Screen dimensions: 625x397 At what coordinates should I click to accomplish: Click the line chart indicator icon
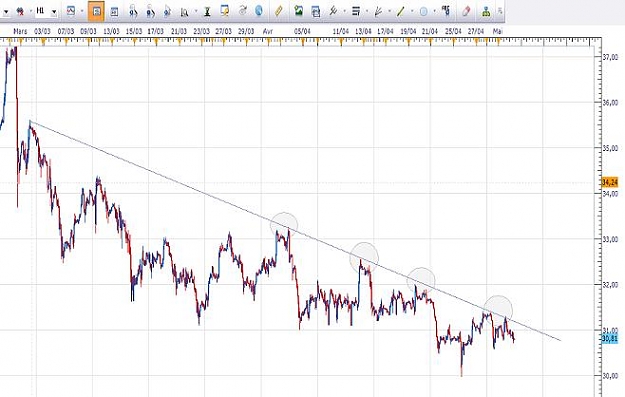pyautogui.click(x=71, y=11)
